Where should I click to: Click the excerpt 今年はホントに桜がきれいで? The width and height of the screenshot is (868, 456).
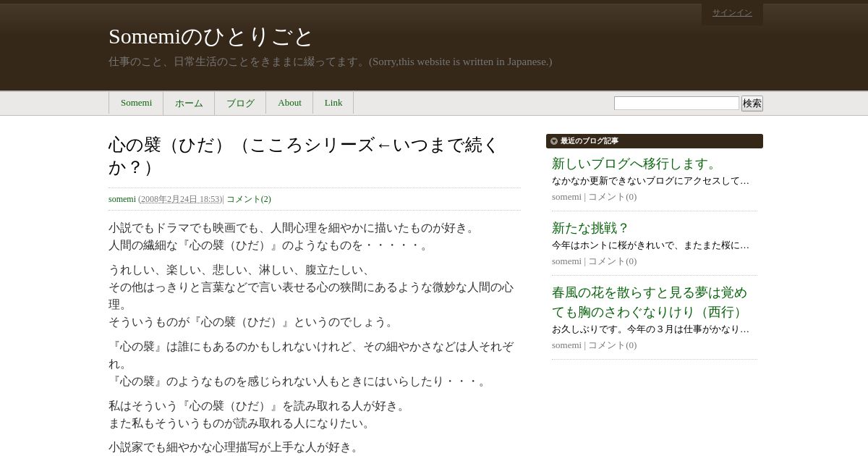pyautogui.click(x=650, y=245)
